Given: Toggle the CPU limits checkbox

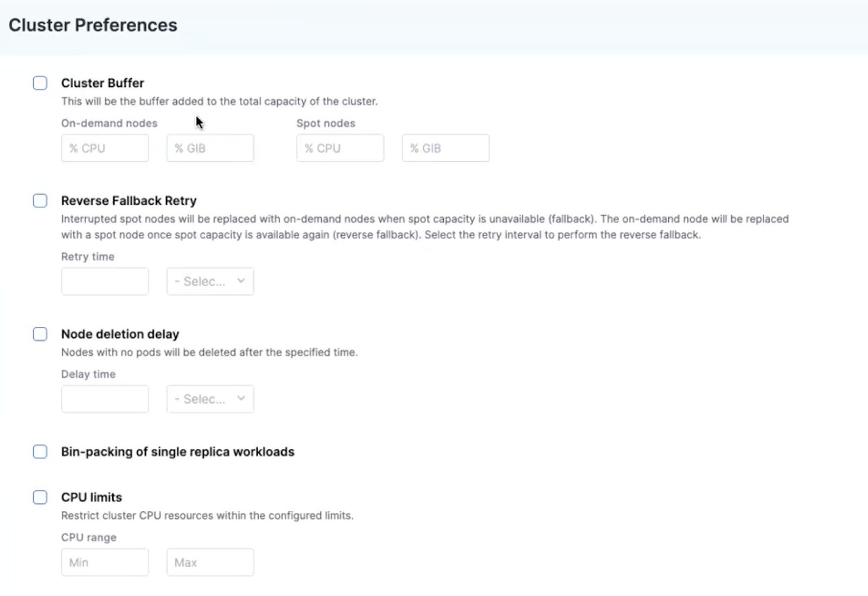Looking at the screenshot, I should tap(40, 497).
